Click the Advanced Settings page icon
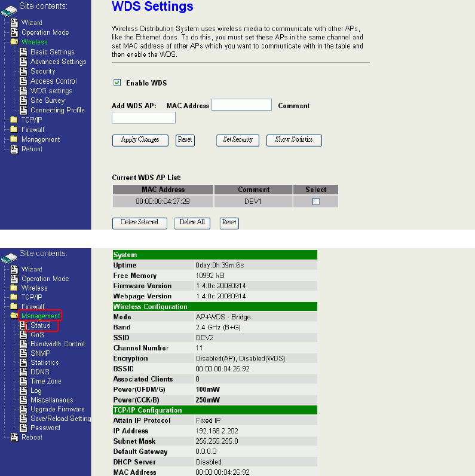 (x=23, y=62)
